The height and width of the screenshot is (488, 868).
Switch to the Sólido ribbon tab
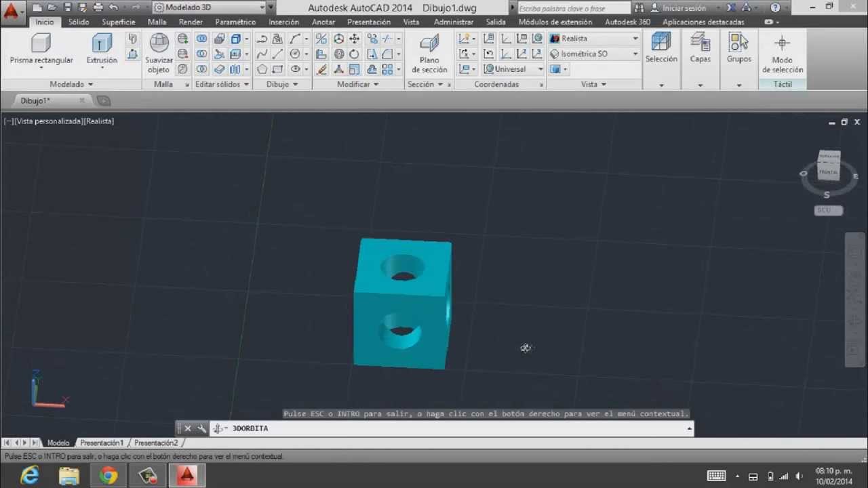coord(79,22)
